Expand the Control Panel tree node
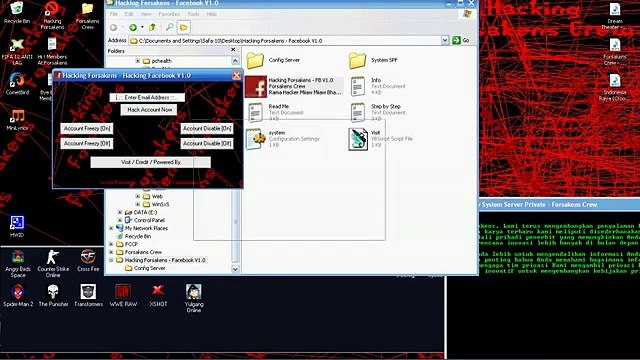This screenshot has height=360, width=640. click(x=120, y=220)
